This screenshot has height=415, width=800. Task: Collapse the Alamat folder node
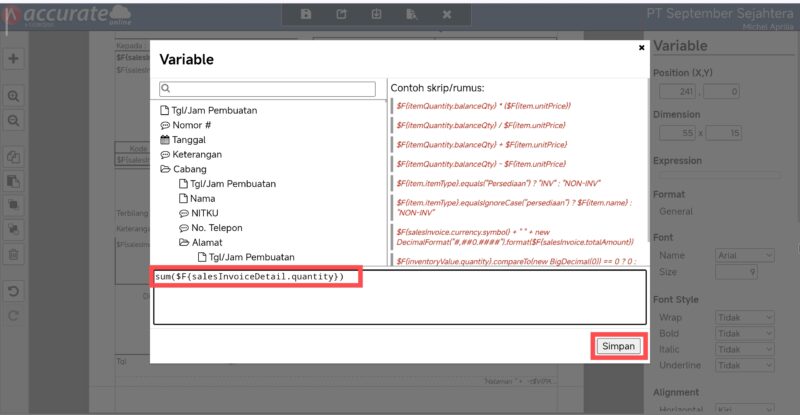point(184,242)
